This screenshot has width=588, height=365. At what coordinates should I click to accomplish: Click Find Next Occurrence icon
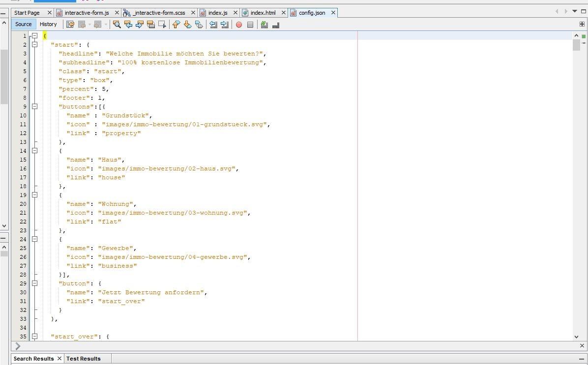point(140,24)
